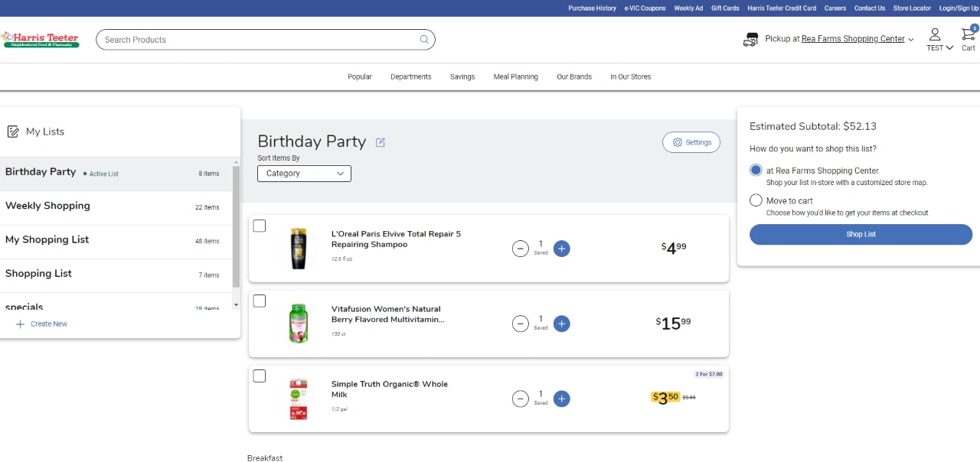The width and height of the screenshot is (980, 462).
Task: Open the In Our Stores menu
Action: click(631, 76)
